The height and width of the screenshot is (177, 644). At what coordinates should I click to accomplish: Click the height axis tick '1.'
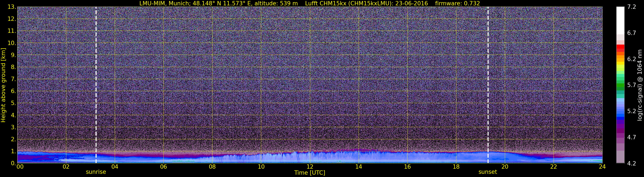13,151
